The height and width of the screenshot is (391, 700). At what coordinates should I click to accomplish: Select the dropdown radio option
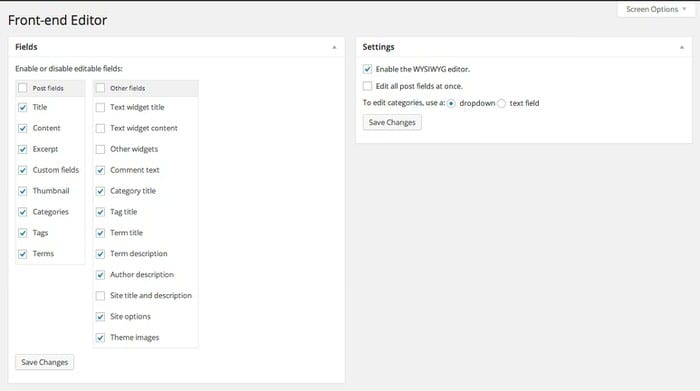point(451,104)
